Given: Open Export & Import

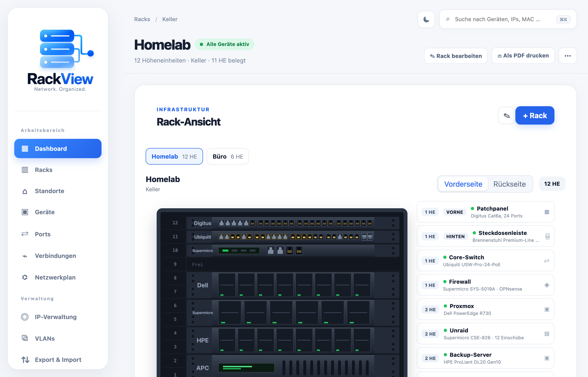Looking at the screenshot, I should pos(58,360).
